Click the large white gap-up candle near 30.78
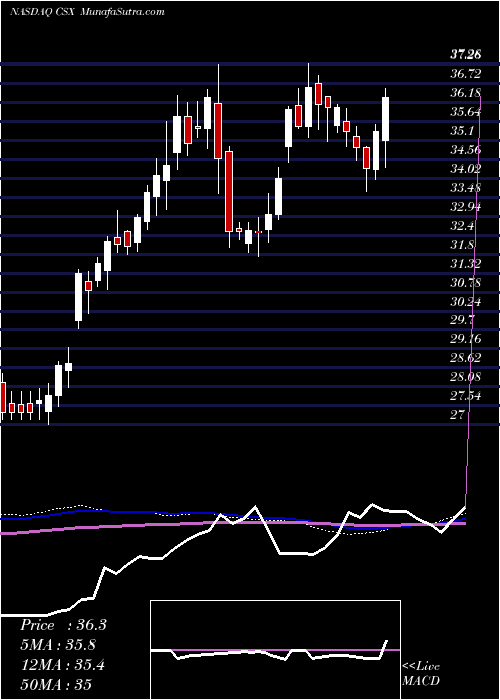Viewport: 500px width, 700px height. tap(79, 297)
